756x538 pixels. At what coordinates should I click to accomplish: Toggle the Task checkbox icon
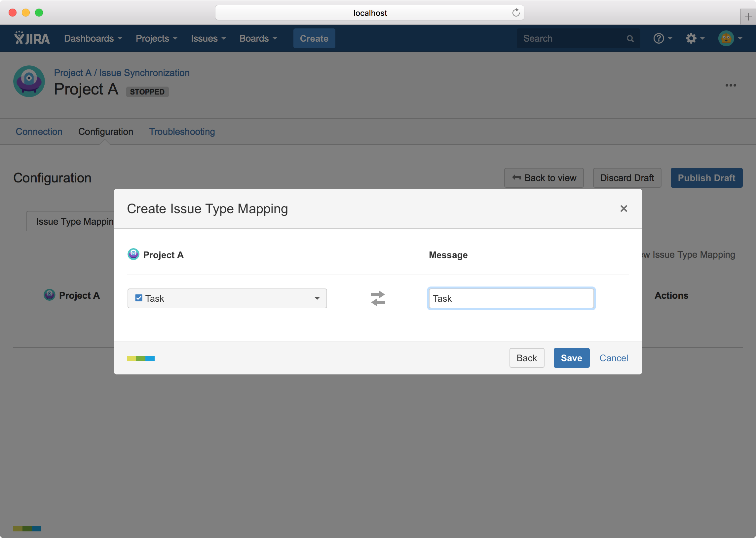click(x=139, y=298)
